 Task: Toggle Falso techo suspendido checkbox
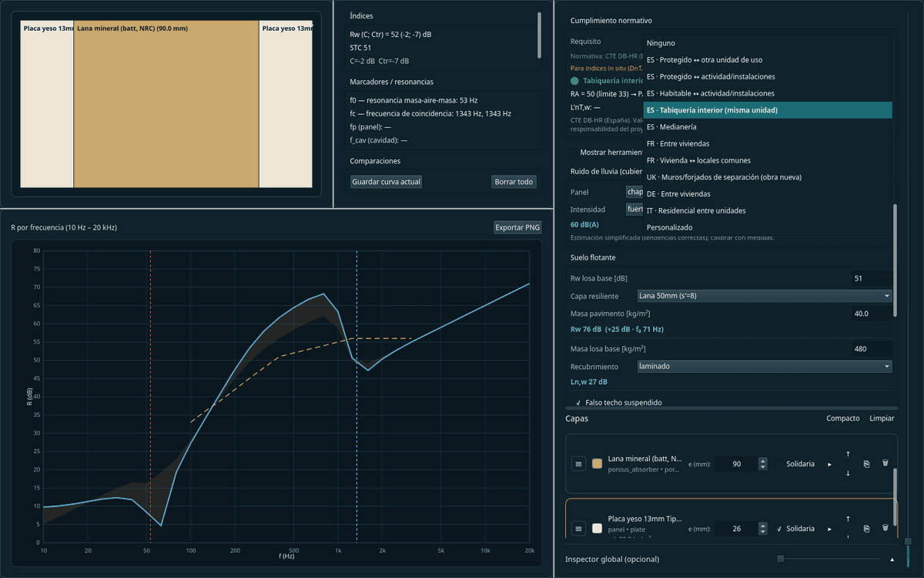tap(578, 402)
